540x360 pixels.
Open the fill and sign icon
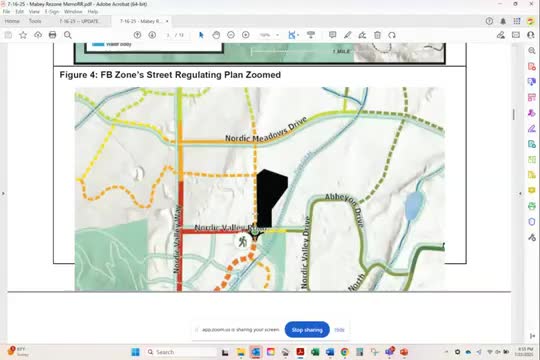click(501, 35)
